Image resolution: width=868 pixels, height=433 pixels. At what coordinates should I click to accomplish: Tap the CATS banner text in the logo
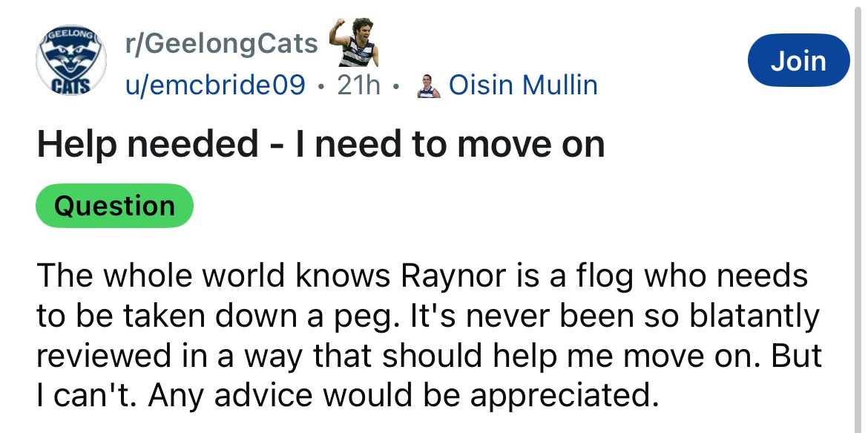[x=71, y=84]
